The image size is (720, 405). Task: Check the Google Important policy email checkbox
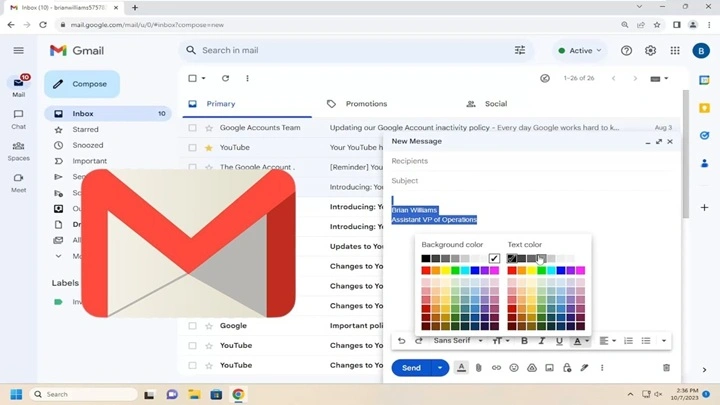click(x=192, y=326)
